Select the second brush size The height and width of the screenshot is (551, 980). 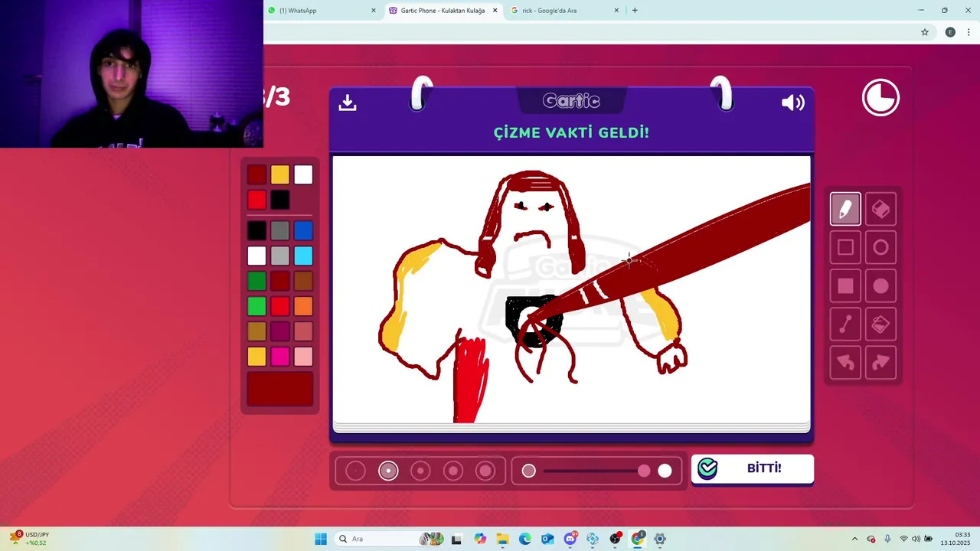(x=388, y=471)
